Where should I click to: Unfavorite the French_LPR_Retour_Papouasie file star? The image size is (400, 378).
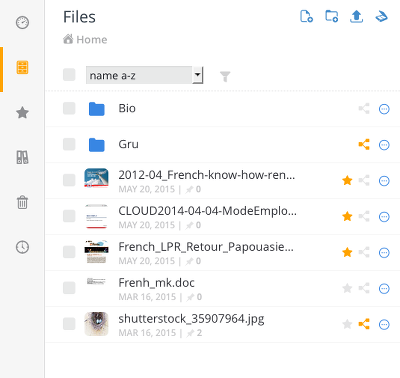point(347,252)
